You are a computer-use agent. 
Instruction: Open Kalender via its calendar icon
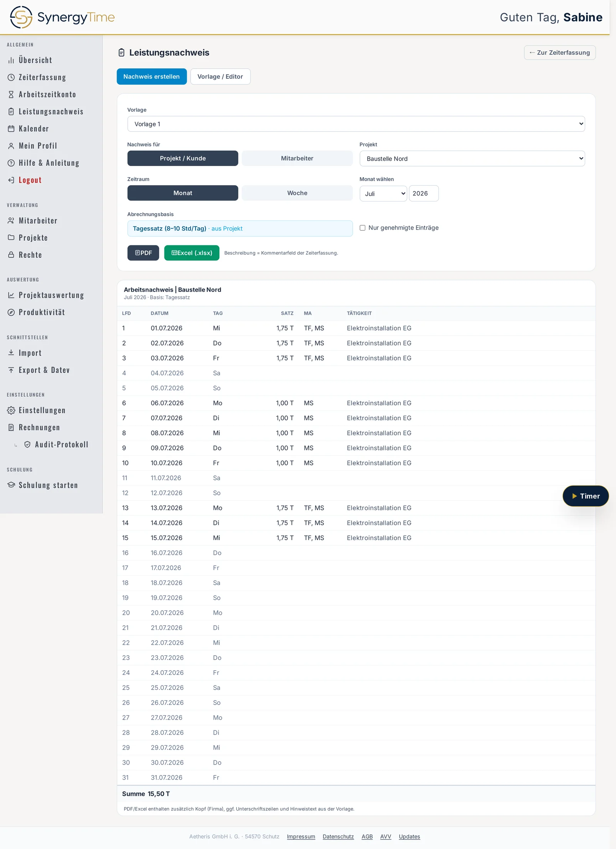point(11,129)
